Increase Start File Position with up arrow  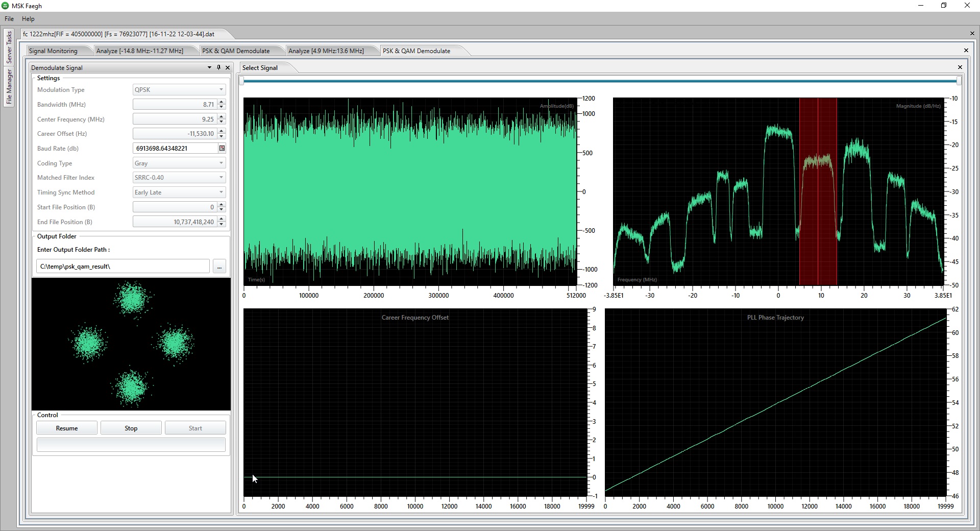click(x=221, y=205)
